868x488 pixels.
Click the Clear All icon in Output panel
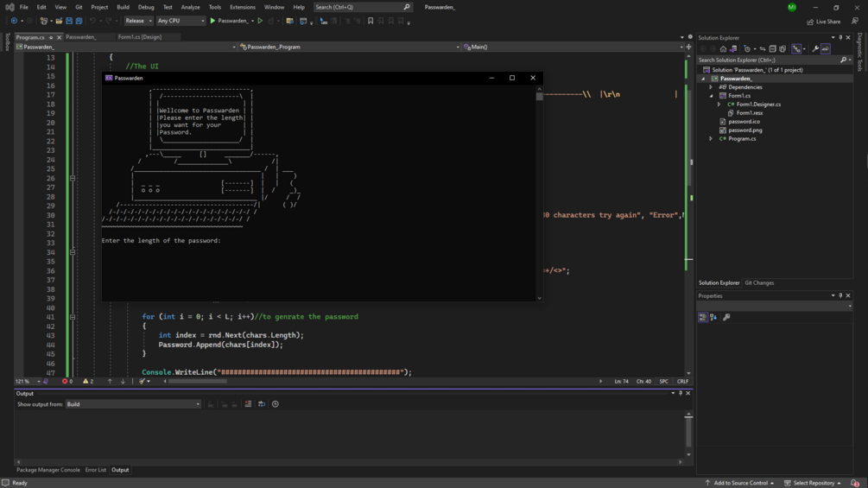[x=248, y=404]
